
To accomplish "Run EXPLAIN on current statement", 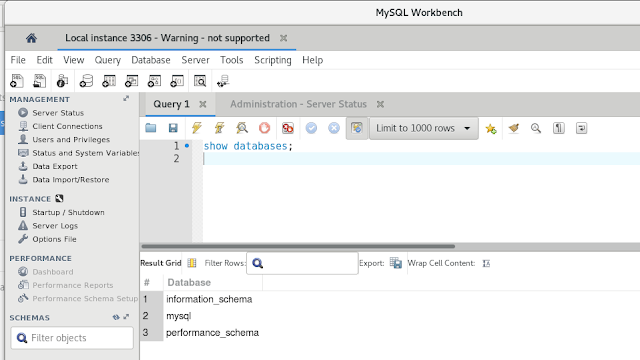I will 242,128.
